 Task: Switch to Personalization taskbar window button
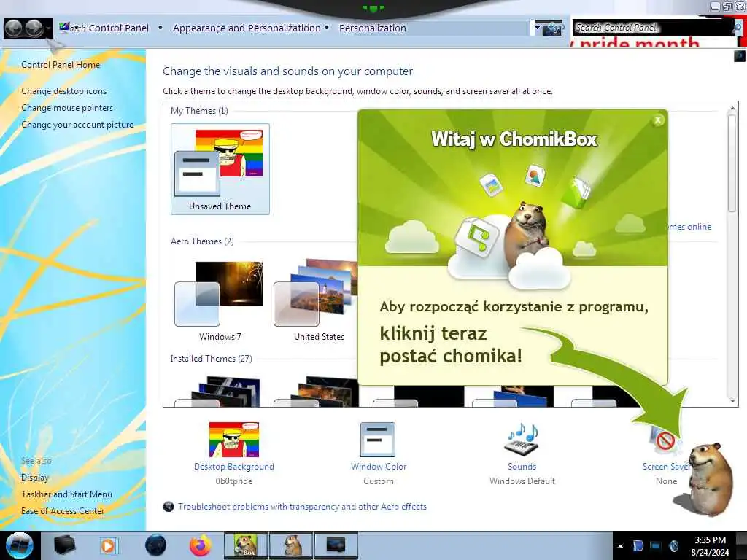coord(336,545)
